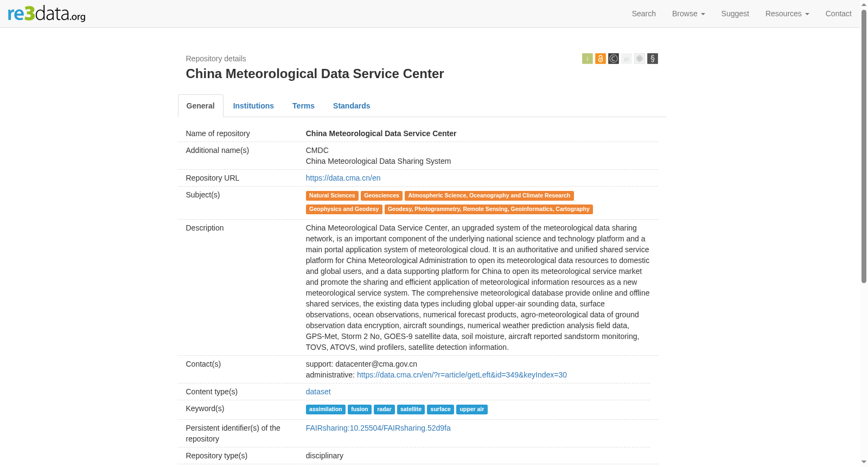Open the Browse dropdown menu
This screenshot has height=467, width=868.
pyautogui.click(x=688, y=14)
